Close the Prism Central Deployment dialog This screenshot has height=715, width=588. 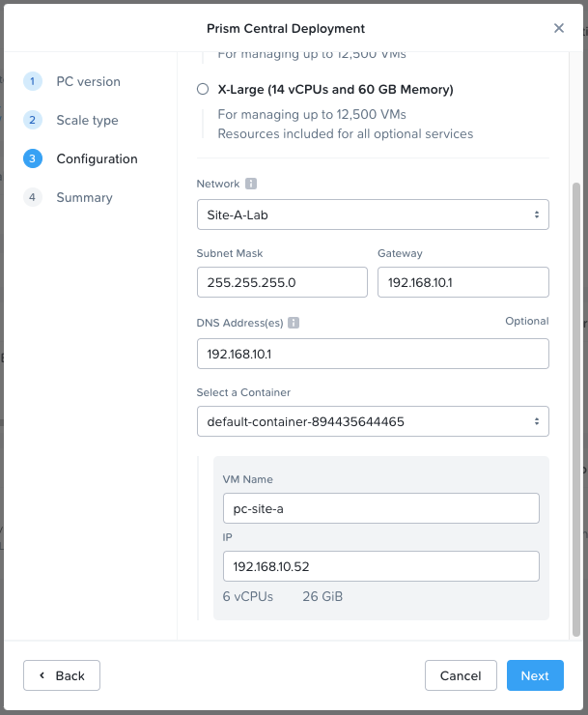coord(559,28)
